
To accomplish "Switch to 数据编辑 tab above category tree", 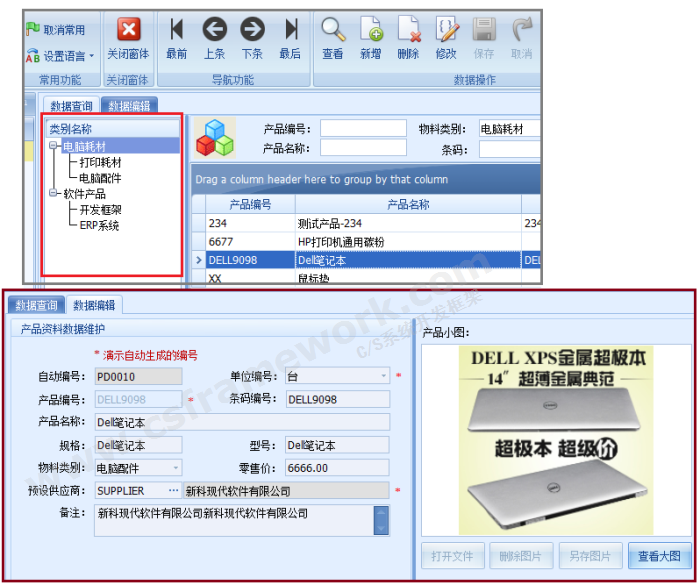I will pyautogui.click(x=130, y=106).
